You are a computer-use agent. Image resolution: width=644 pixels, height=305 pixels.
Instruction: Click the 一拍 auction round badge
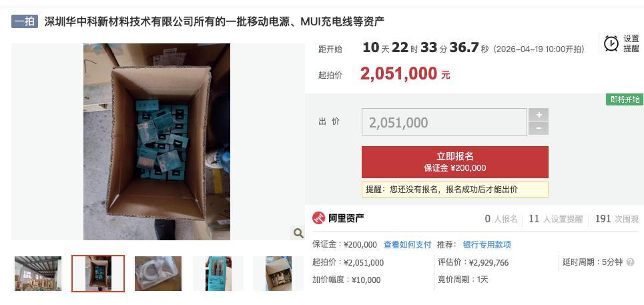point(25,21)
